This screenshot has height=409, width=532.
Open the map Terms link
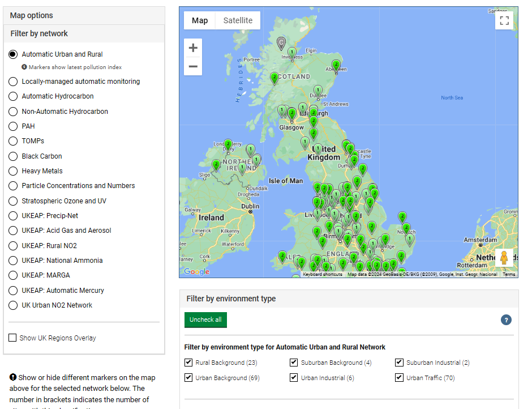[x=509, y=275]
